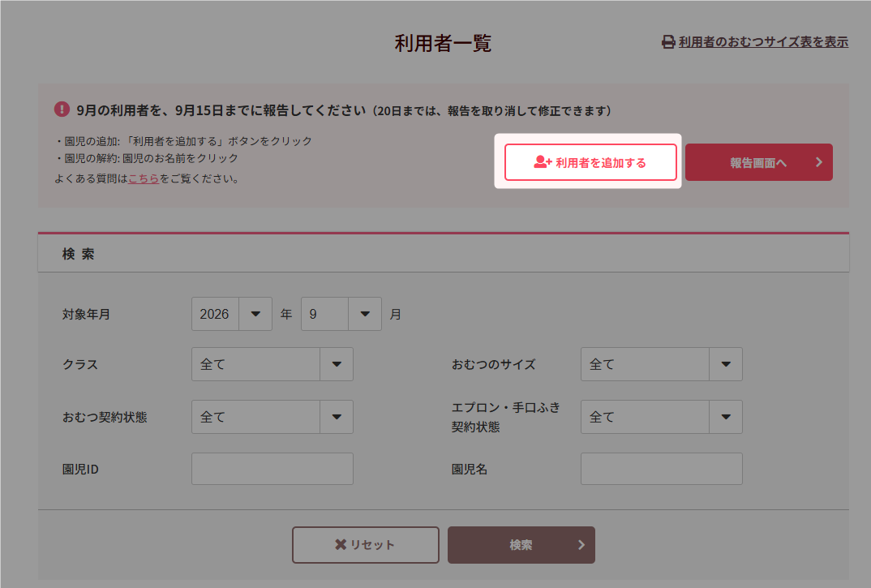The height and width of the screenshot is (588, 871).
Task: Focus the 園児名 input field
Action: coord(662,469)
